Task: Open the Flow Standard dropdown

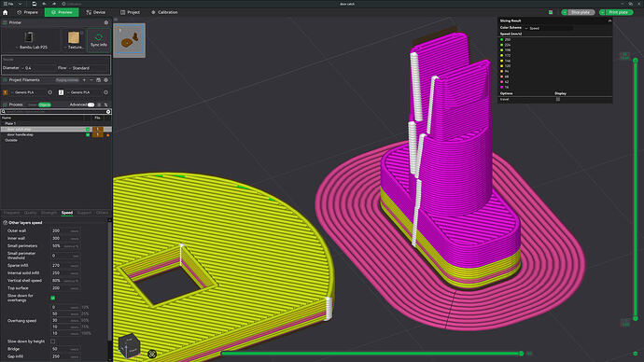Action: tap(89, 68)
